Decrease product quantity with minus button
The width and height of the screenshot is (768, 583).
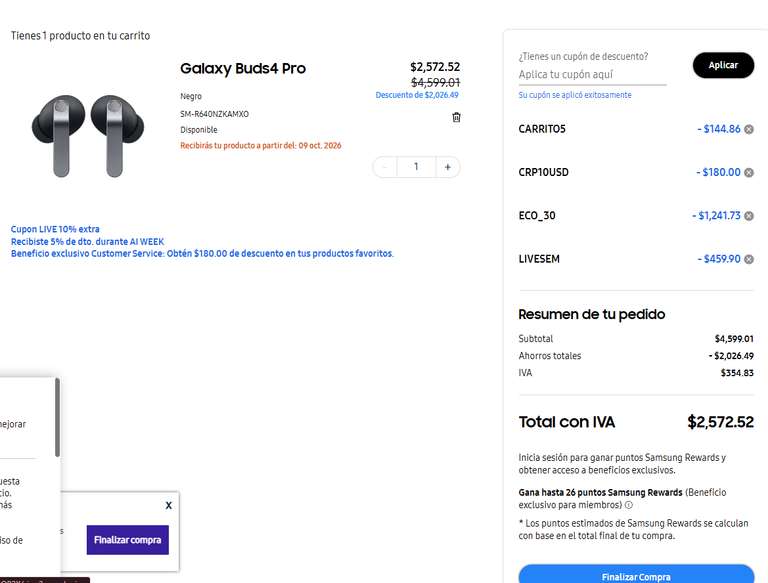pyautogui.click(x=385, y=167)
